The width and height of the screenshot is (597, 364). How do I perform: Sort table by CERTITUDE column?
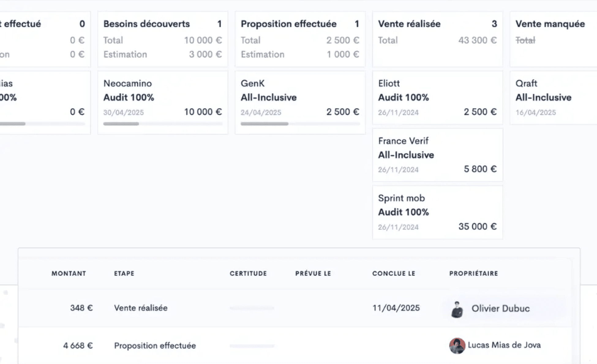[248, 273]
